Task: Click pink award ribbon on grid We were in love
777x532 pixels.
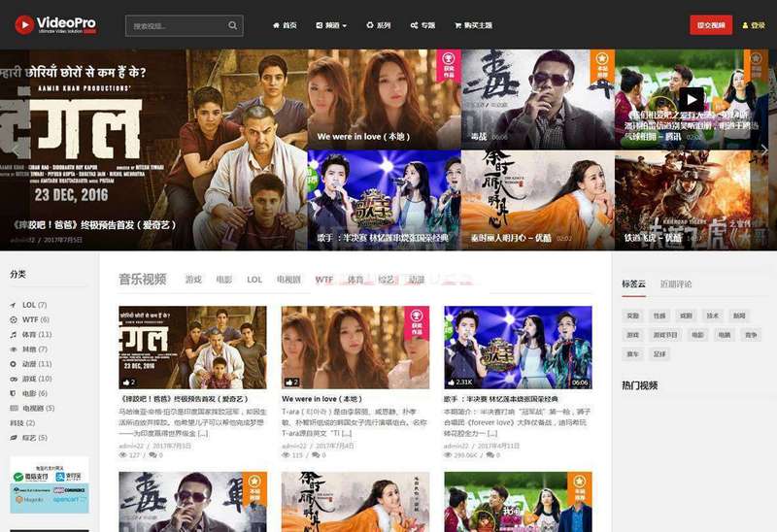Action: (418, 322)
